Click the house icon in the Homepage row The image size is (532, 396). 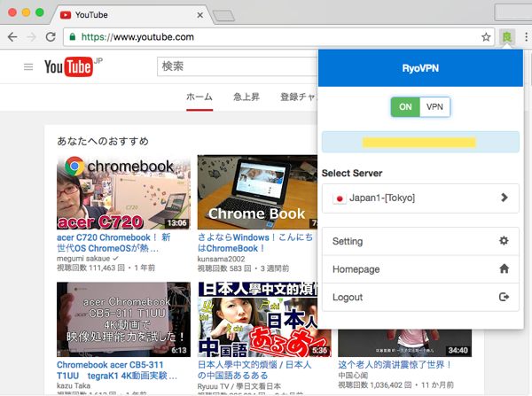pyautogui.click(x=505, y=268)
